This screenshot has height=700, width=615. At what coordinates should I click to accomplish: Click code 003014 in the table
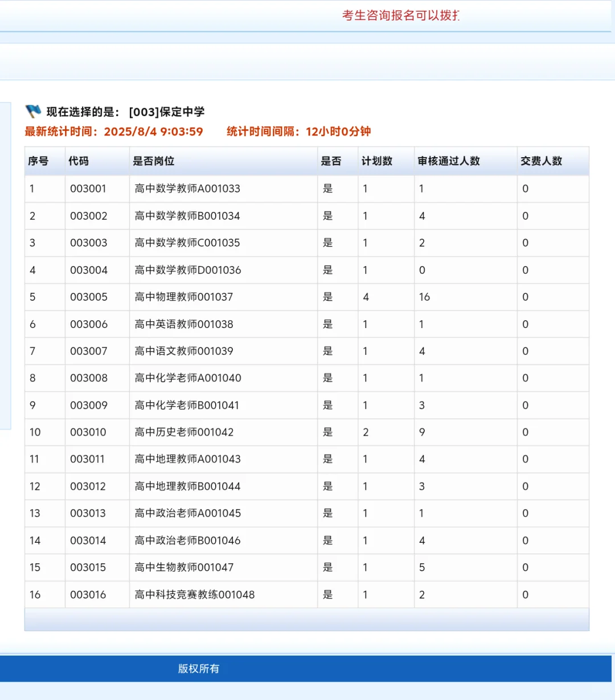tap(88, 541)
